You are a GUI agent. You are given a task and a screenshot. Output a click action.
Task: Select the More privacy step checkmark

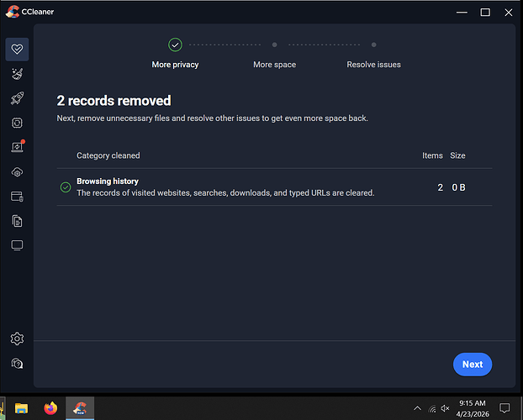[175, 45]
